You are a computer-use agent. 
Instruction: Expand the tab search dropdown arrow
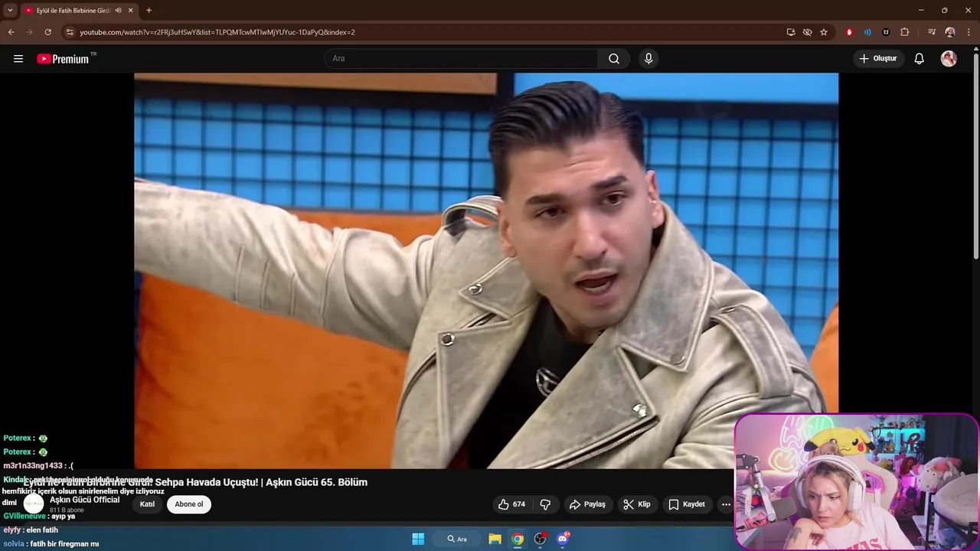coord(10,10)
